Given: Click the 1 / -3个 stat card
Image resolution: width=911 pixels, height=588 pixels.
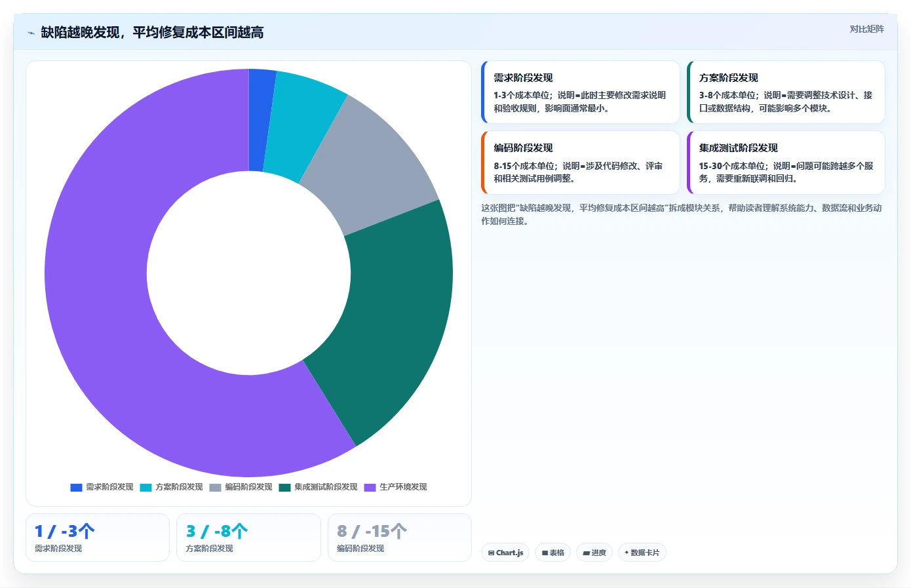Looking at the screenshot, I should coord(98,538).
